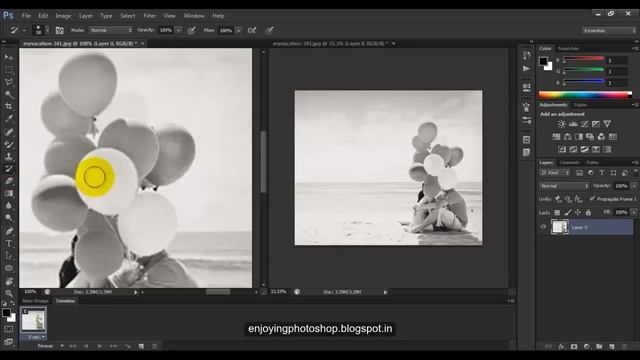640x360 pixels.
Task: Toggle lock position
Action: click(x=578, y=212)
